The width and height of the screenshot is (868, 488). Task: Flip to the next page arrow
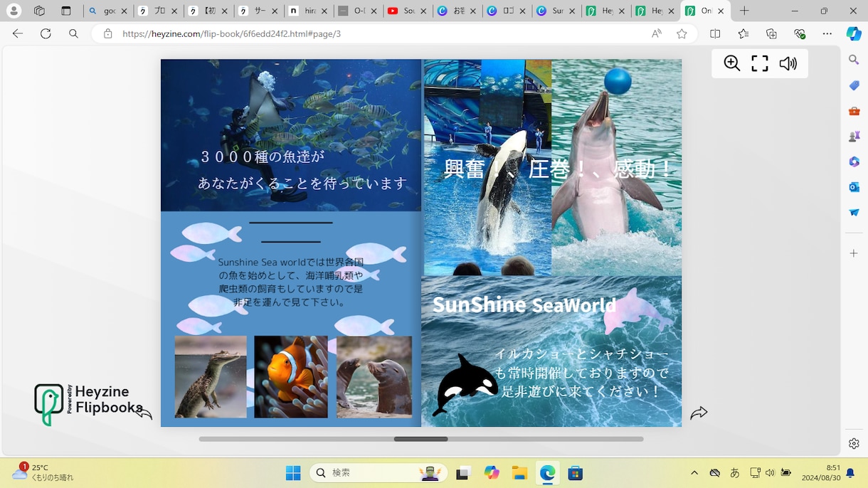click(699, 413)
